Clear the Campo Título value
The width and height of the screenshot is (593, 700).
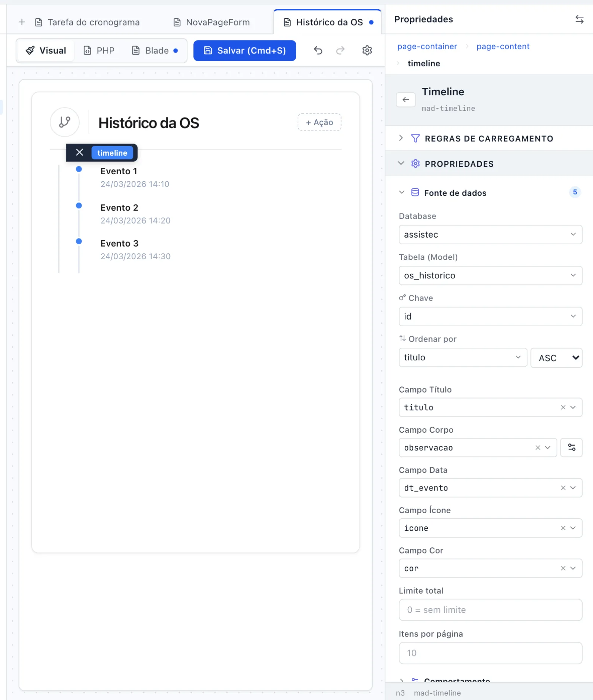click(563, 407)
